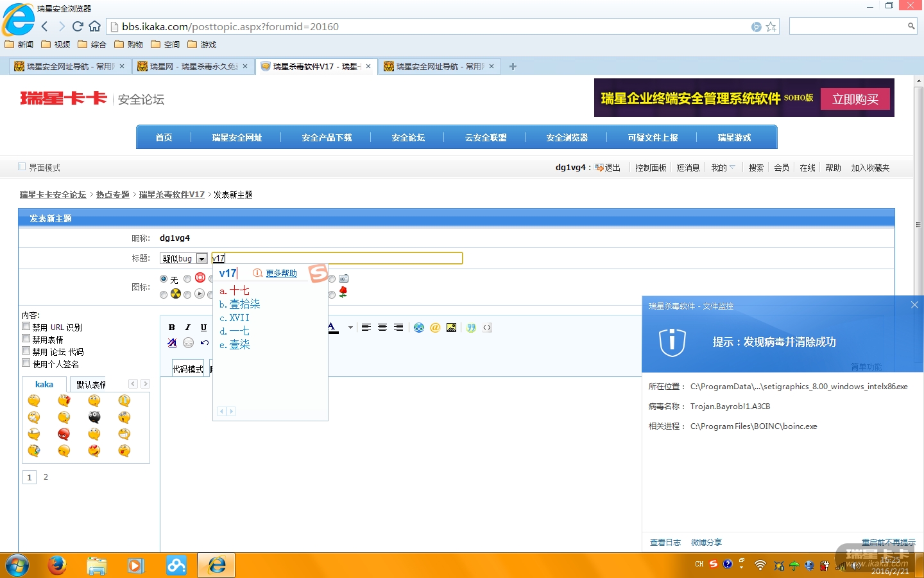The width and height of the screenshot is (924, 578).
Task: Go to browser home page icon
Action: coord(95,26)
